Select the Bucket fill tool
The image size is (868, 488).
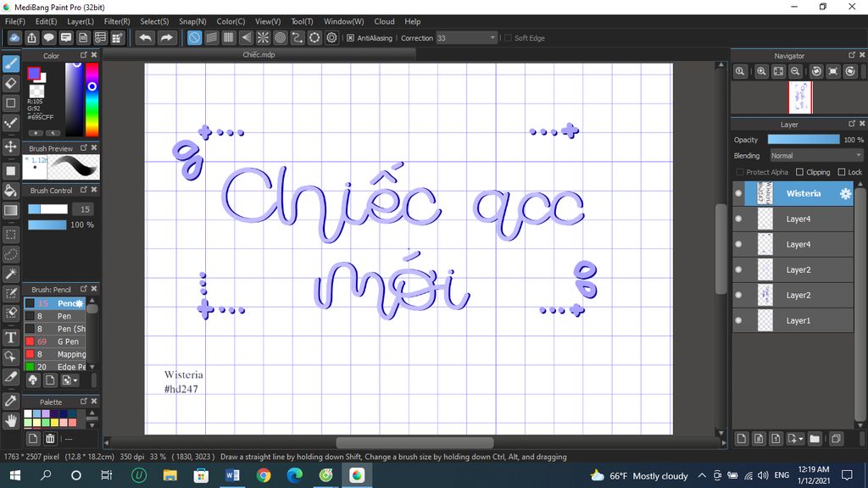pos(11,190)
